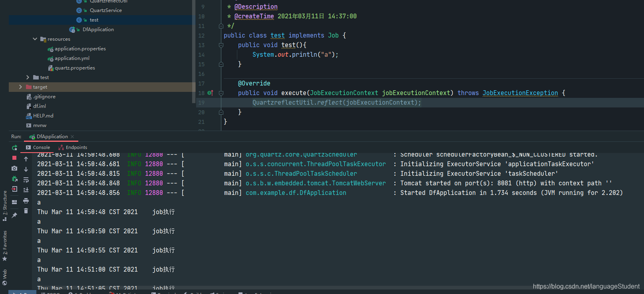
Task: Fold the closing brace at line 15
Action: [x=221, y=64]
